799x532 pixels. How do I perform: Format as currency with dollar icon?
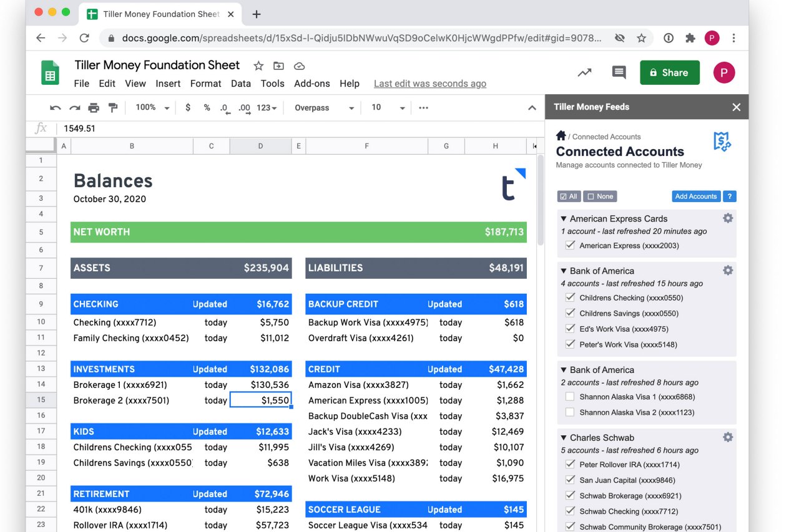coord(188,108)
